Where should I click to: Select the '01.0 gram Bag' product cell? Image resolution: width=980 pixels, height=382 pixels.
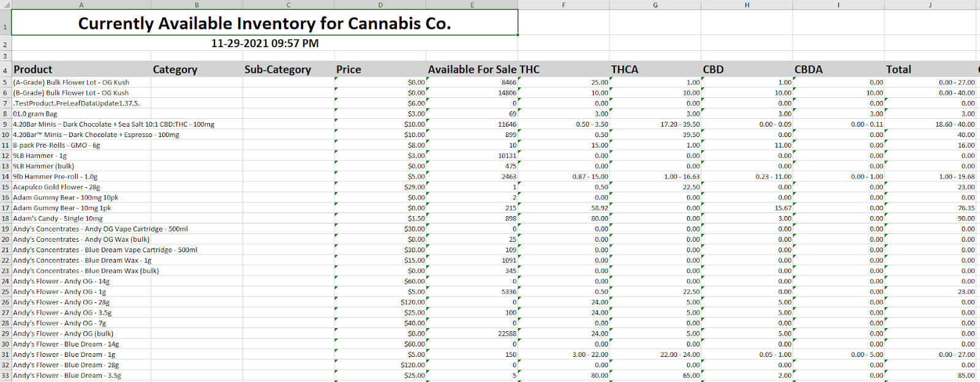point(81,114)
